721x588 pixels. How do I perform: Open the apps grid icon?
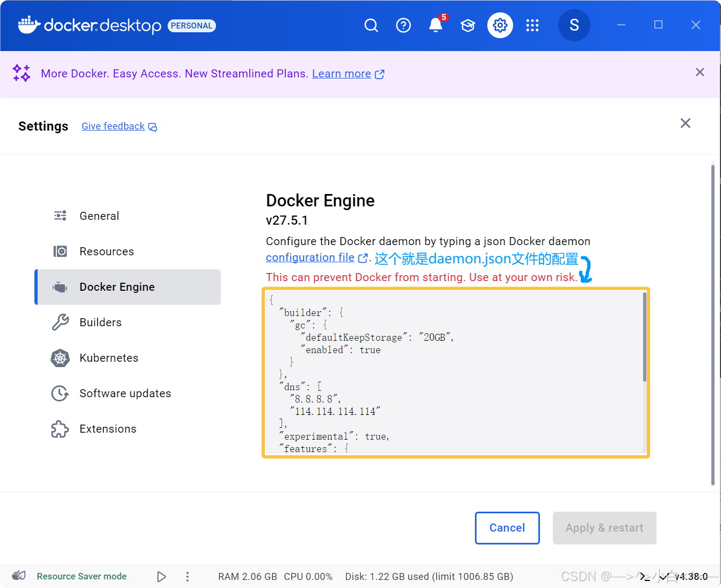pos(532,25)
